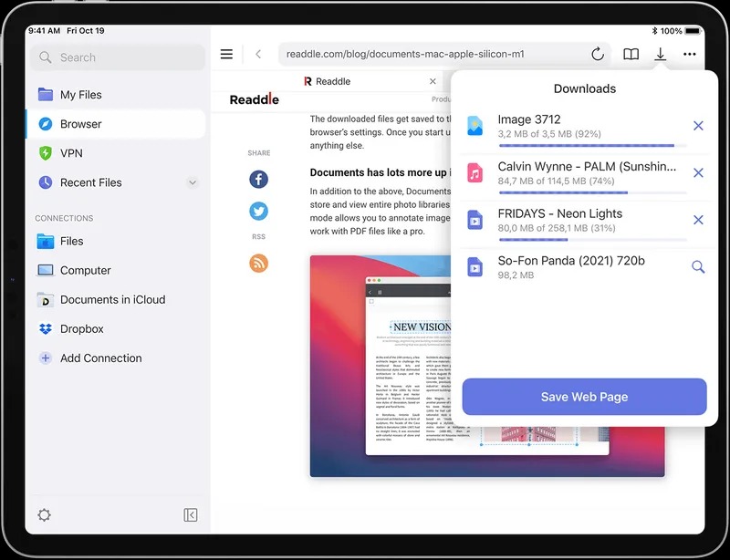Click the reload page icon
The image size is (730, 560).
pyautogui.click(x=598, y=54)
